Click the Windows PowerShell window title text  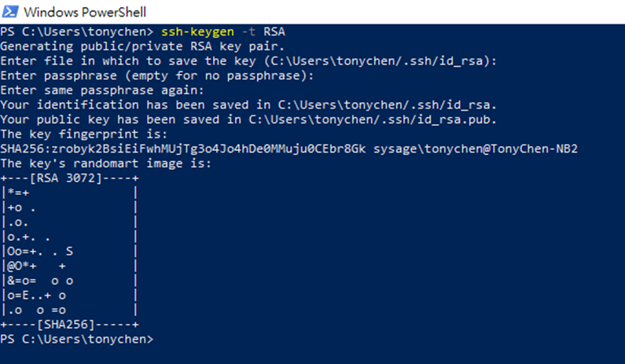(x=85, y=13)
